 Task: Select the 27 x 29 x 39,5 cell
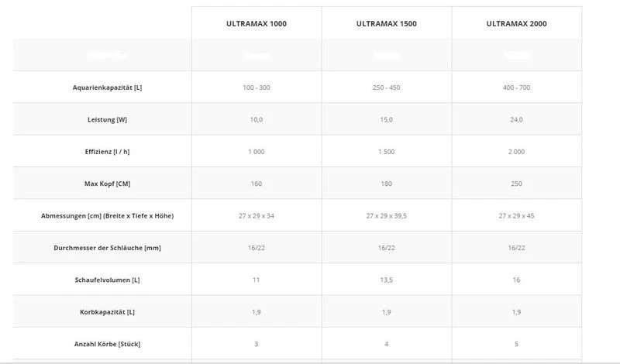click(x=386, y=215)
